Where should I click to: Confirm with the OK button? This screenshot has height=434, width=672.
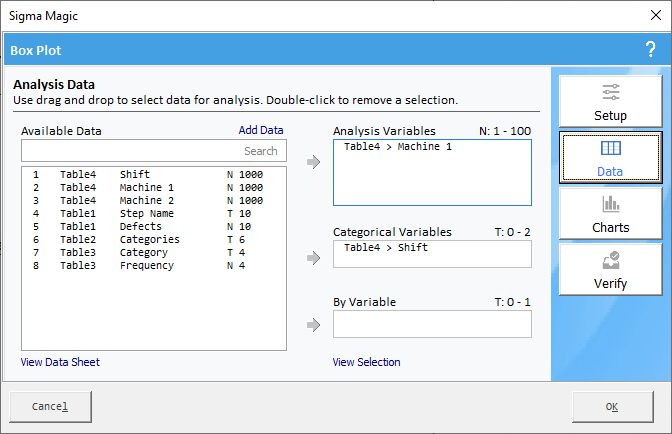[x=612, y=407]
